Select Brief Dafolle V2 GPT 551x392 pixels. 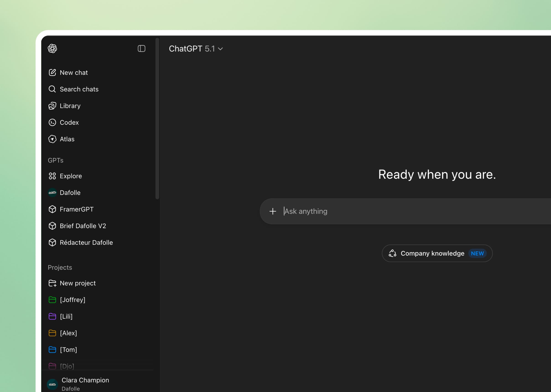(83, 226)
